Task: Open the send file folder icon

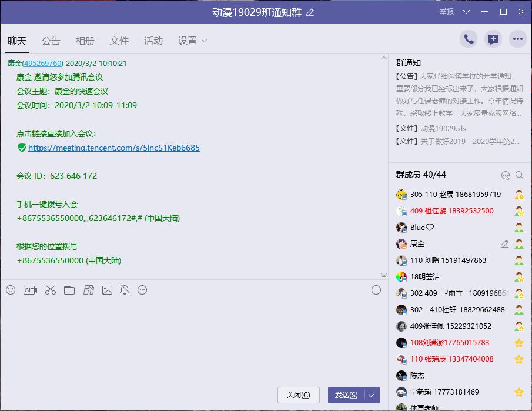Action: (x=69, y=290)
